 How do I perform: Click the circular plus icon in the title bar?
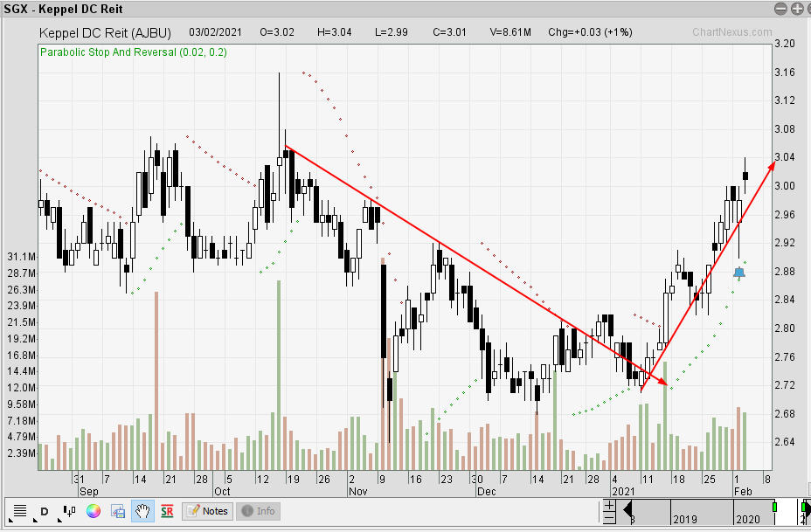796,9
